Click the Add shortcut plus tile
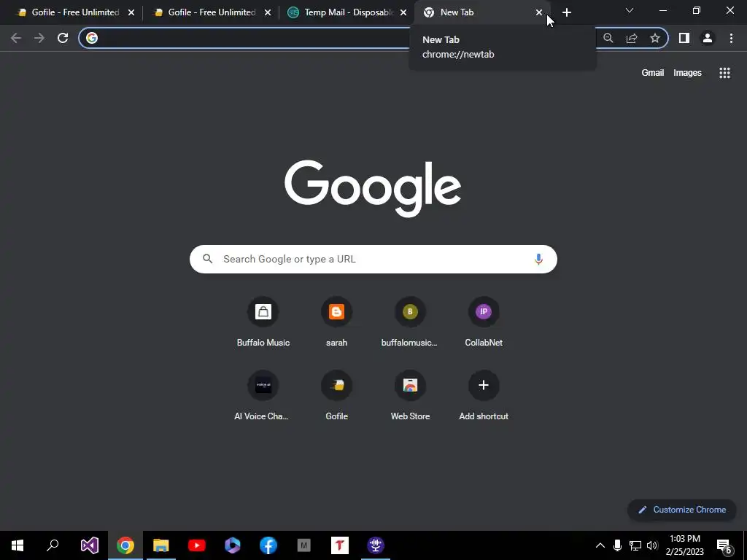The image size is (747, 560). [x=484, y=395]
